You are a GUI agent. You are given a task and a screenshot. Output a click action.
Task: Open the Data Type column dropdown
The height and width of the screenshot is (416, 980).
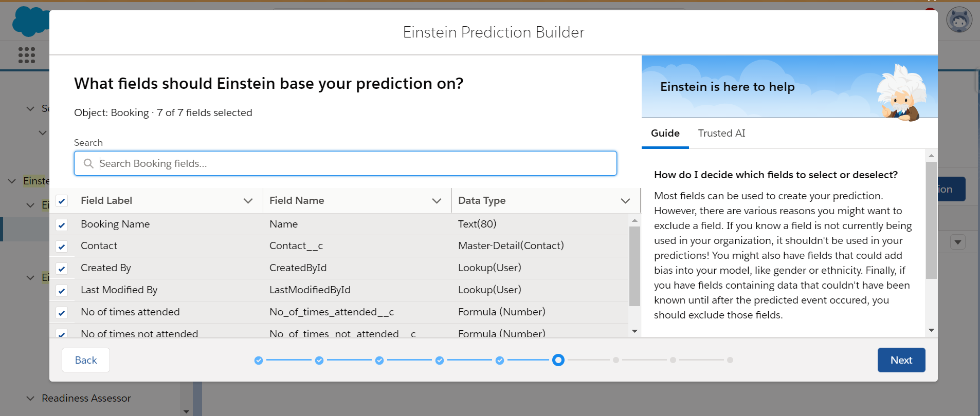[x=625, y=201]
